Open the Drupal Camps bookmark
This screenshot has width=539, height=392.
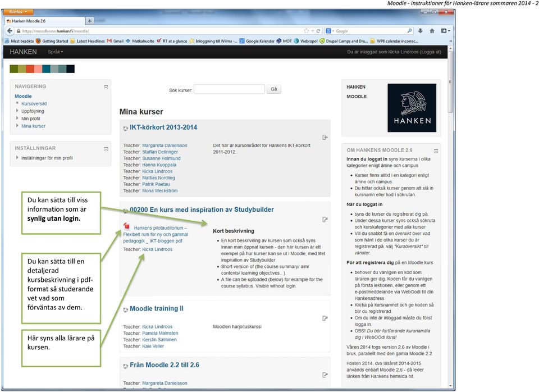click(x=344, y=41)
